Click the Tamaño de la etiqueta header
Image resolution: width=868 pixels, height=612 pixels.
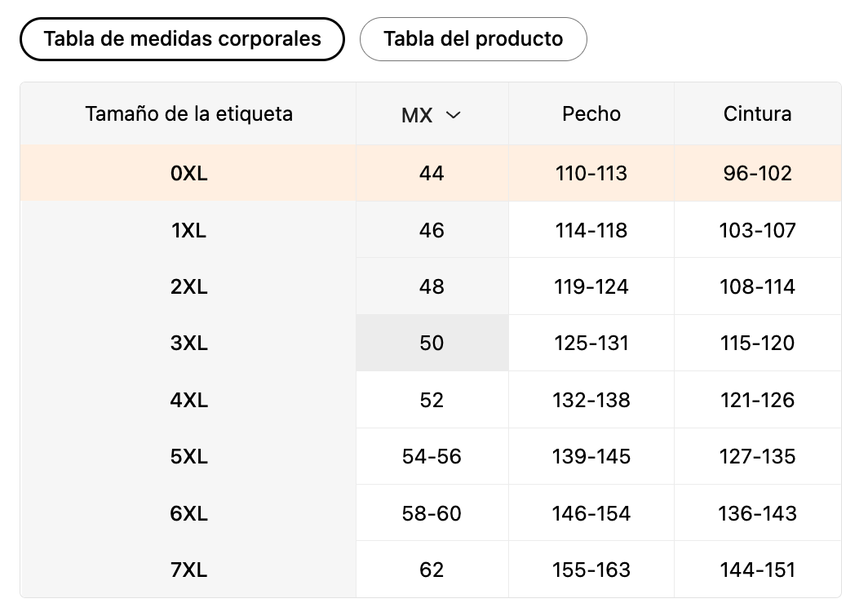[188, 114]
